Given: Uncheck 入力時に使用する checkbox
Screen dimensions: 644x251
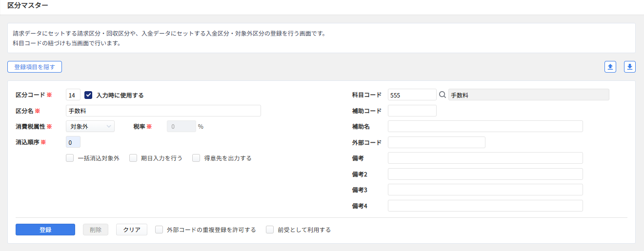Looking at the screenshot, I should click(89, 95).
